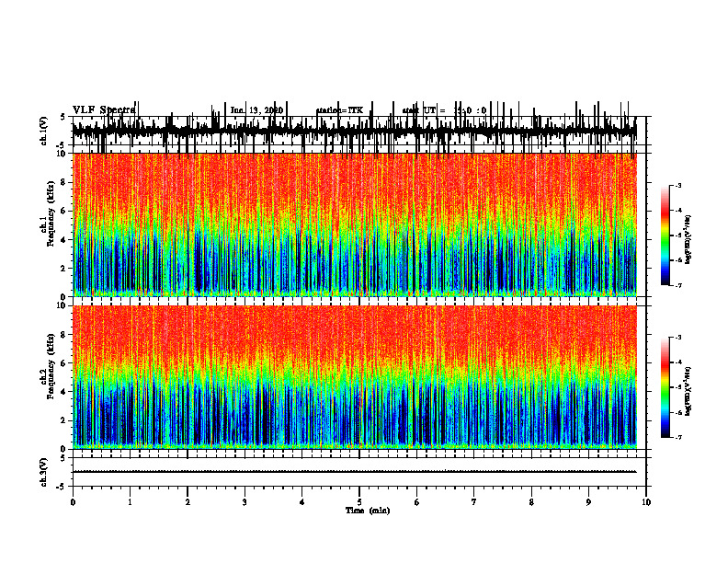This screenshot has width=728, height=563.
Task: Click the '-3' value on ch.1 color bar
Action: coord(678,186)
